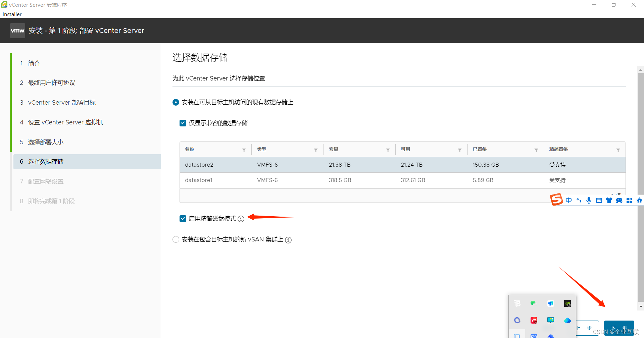The height and width of the screenshot is (338, 644).
Task: Open filter for 已置备 column
Action: point(536,150)
